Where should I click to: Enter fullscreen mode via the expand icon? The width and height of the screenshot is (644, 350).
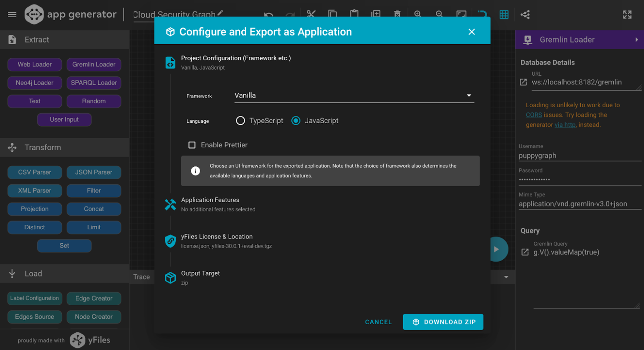(x=627, y=14)
